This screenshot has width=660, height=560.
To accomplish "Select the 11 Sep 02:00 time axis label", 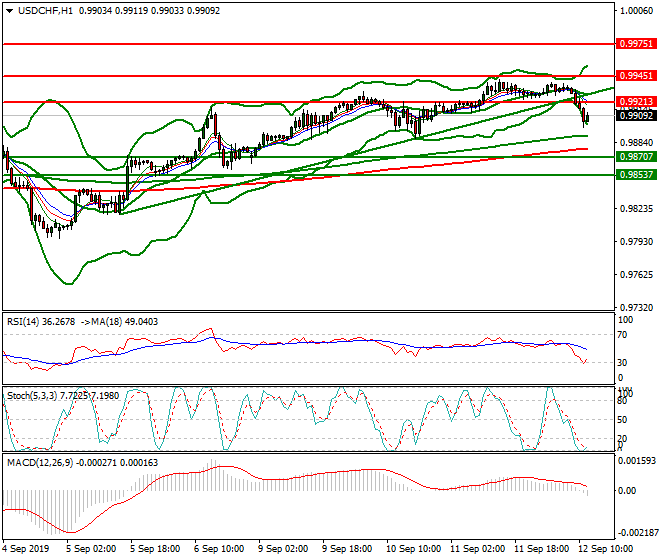I will click(478, 549).
